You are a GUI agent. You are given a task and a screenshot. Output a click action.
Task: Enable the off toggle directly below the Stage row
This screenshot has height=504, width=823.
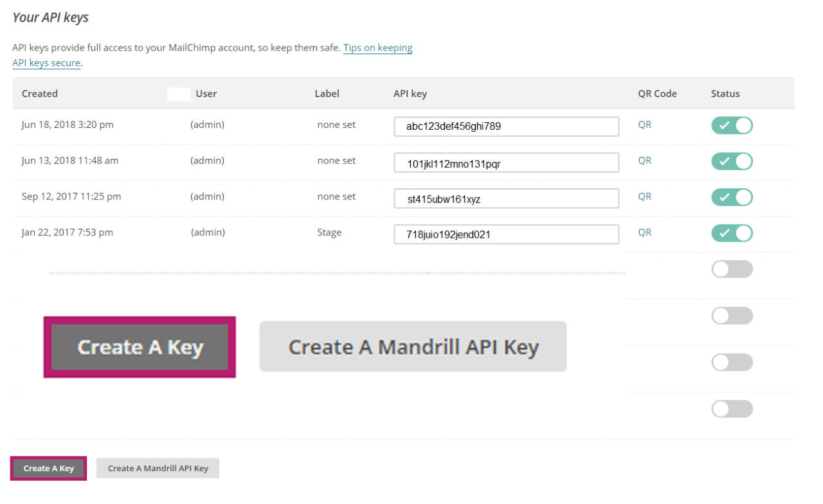tap(732, 269)
